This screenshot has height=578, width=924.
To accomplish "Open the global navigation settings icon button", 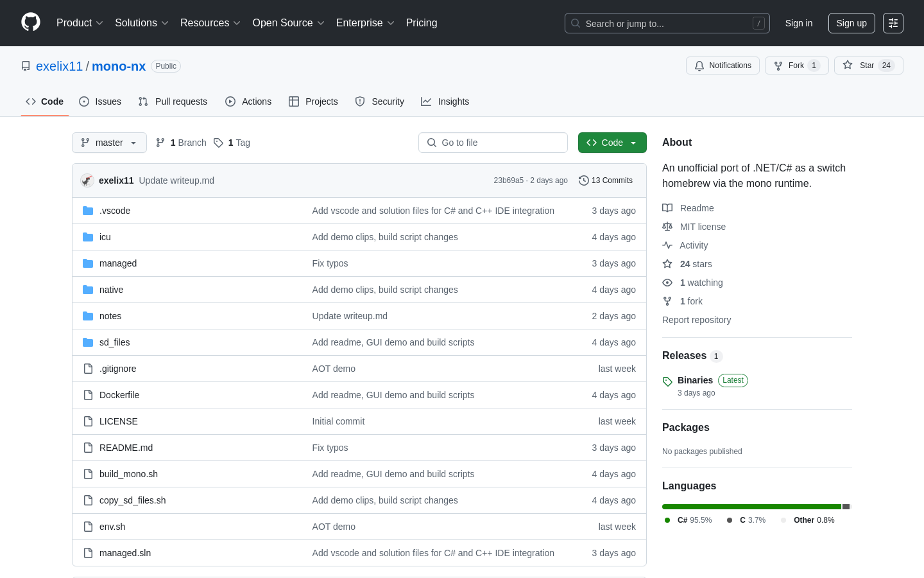I will click(893, 23).
